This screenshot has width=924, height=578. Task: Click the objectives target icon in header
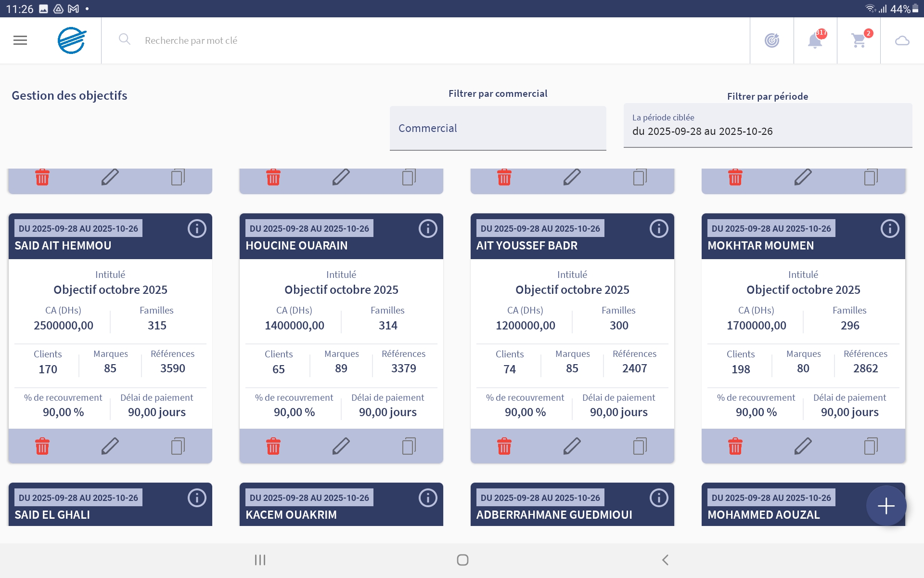click(771, 40)
